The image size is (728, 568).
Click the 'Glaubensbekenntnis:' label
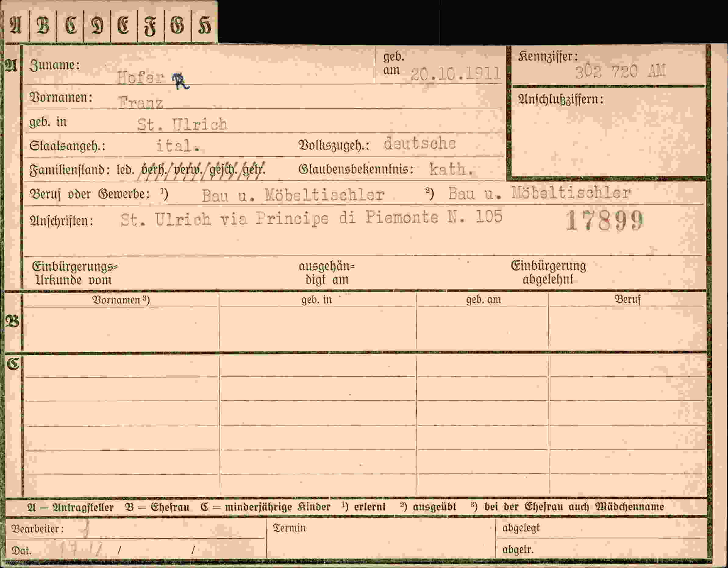[x=356, y=169]
